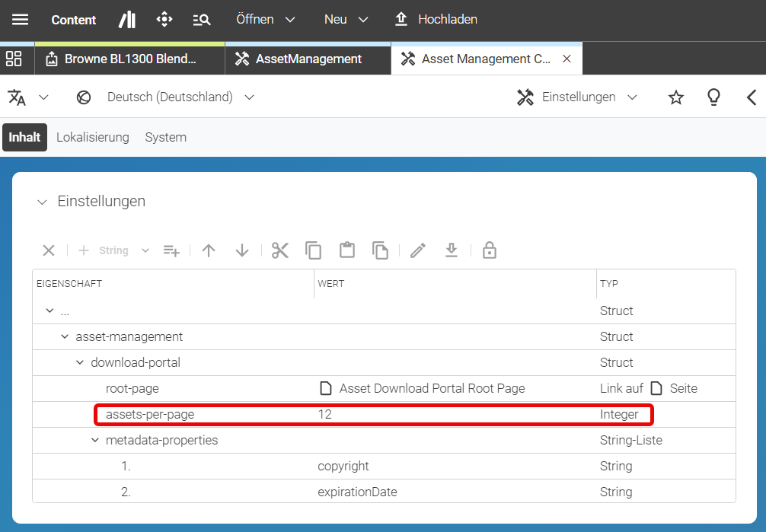Screen dimensions: 766x532
Task: Collapse the asset-management node
Action: click(65, 336)
